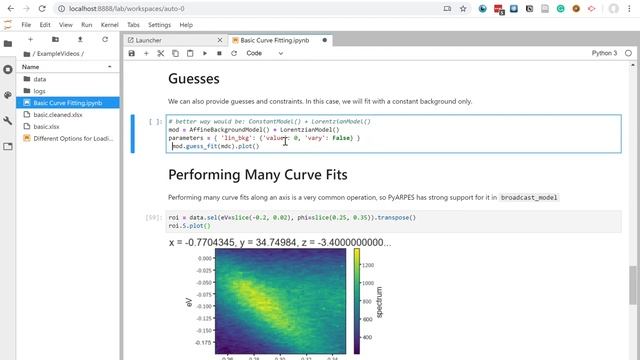Open the File Browser sidebar tab
Screen dimensions: 640x360
(x=8, y=43)
